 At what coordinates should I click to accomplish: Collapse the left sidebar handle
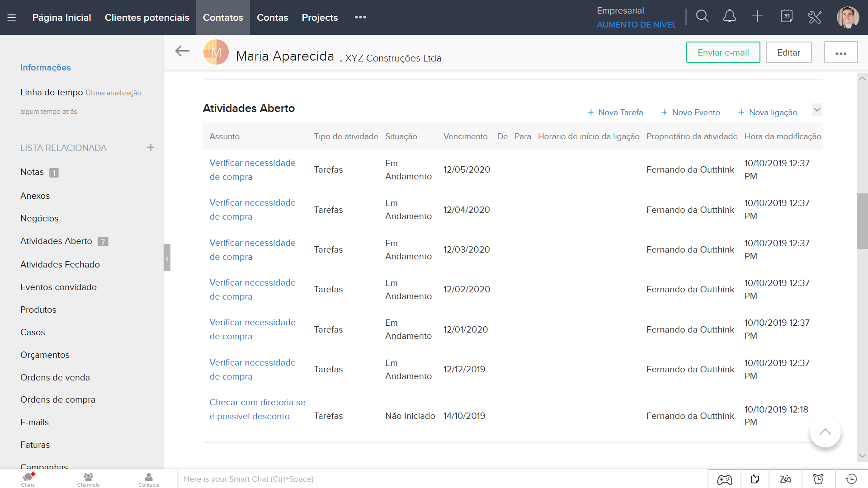pos(167,258)
